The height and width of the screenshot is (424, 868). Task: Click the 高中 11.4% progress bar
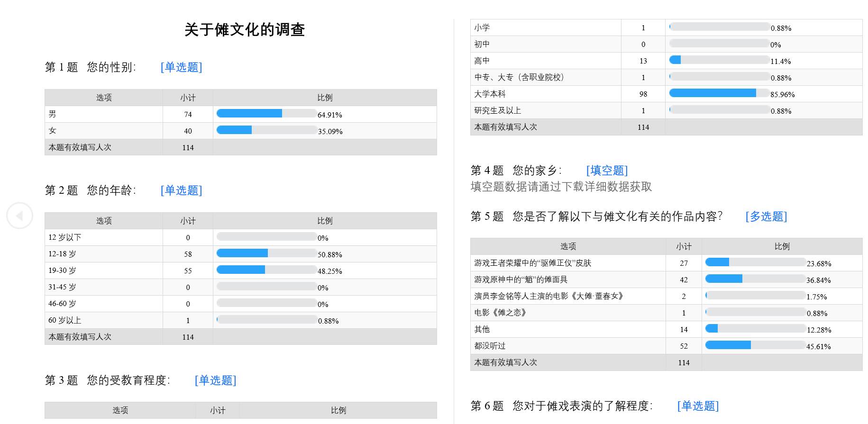[x=719, y=60]
